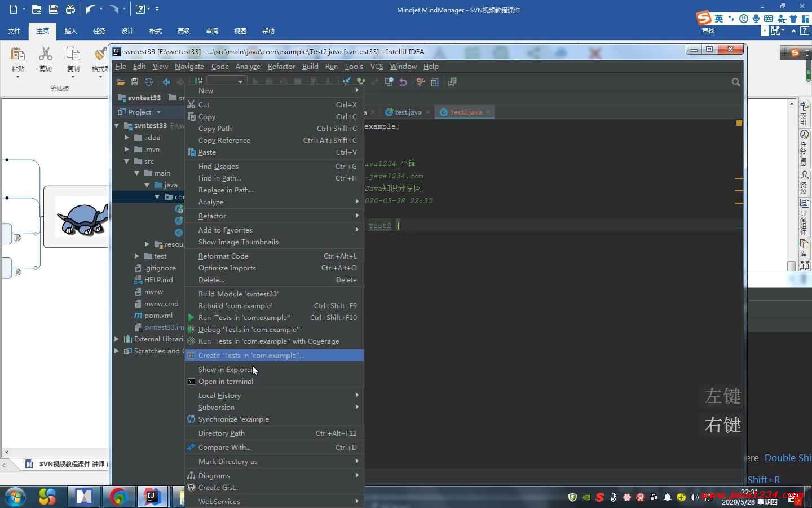The width and height of the screenshot is (812, 508).
Task: Expand External Libraries node
Action: tap(117, 339)
